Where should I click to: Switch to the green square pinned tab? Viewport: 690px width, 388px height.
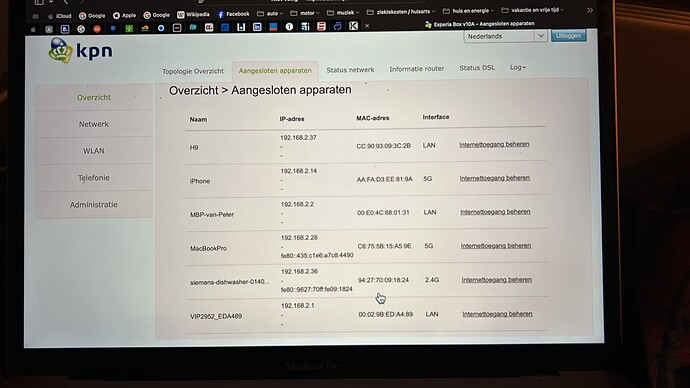coord(129,29)
